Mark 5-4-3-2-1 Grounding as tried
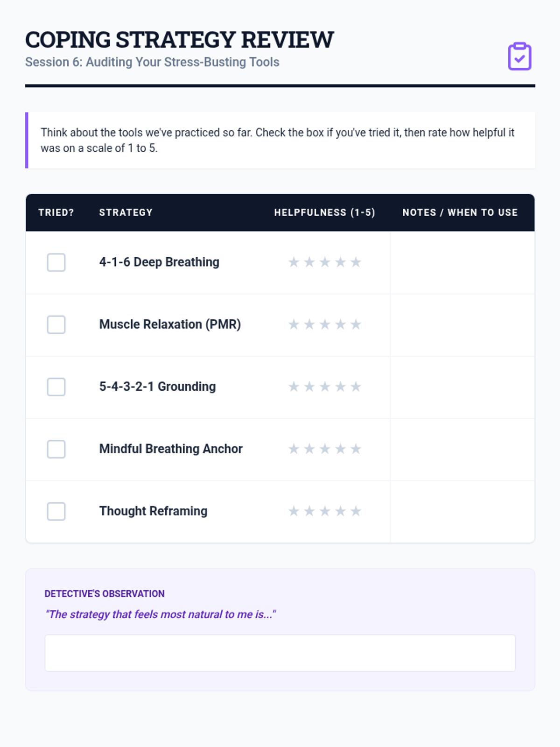The width and height of the screenshot is (560, 747). [x=56, y=387]
